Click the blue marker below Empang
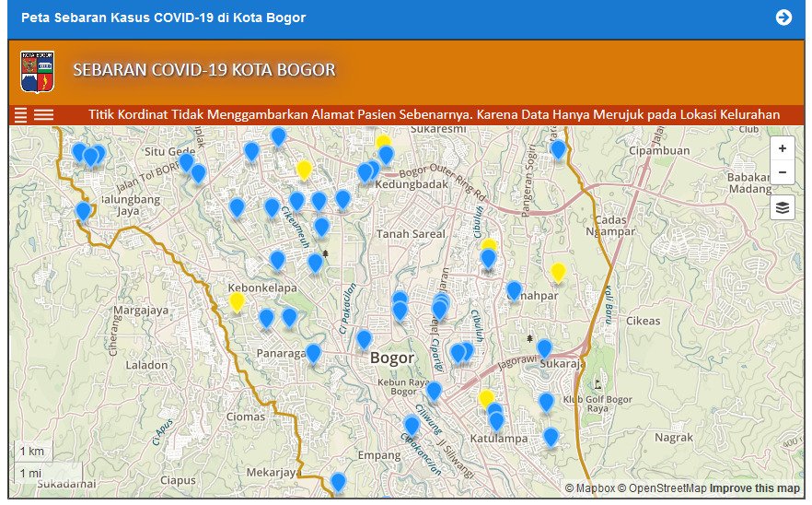 (338, 481)
